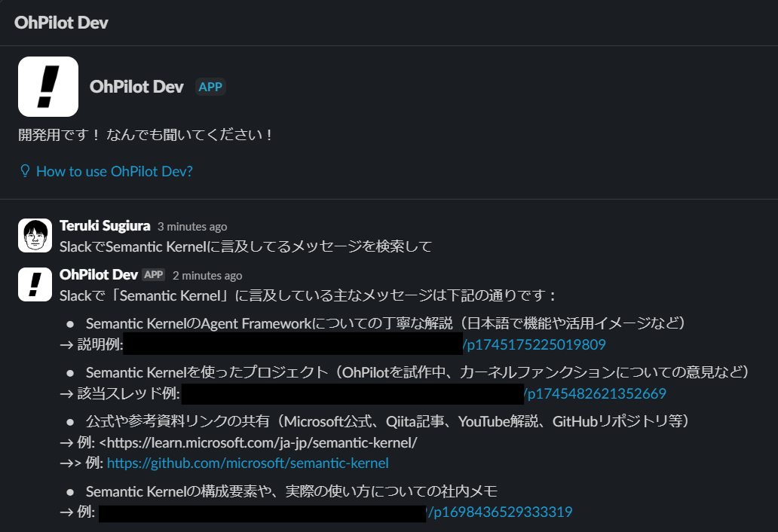Image resolution: width=778 pixels, height=532 pixels.
Task: Click the lightbulb icon beside How to use
Action: click(x=25, y=171)
